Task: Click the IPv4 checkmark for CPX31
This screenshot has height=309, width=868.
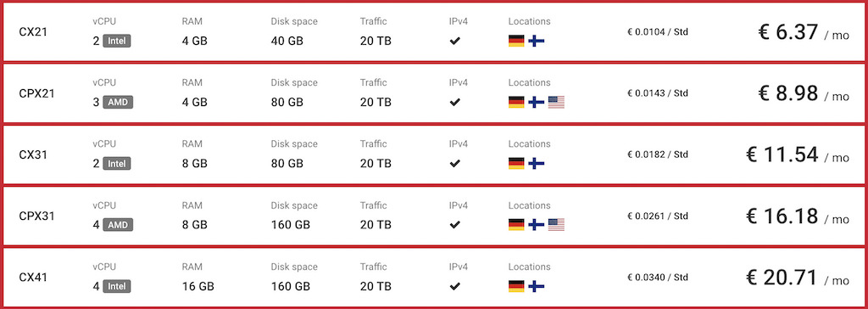Action: pyautogui.click(x=454, y=225)
